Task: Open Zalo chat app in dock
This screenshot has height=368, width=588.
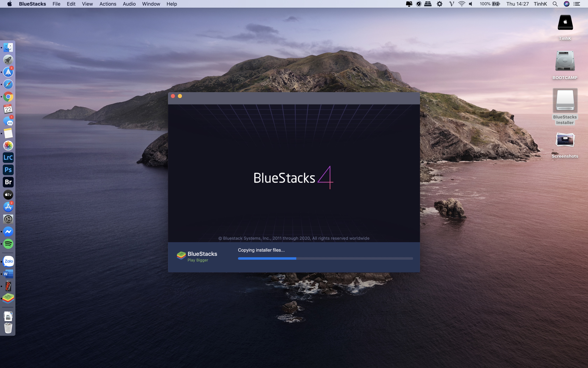Action: point(9,261)
